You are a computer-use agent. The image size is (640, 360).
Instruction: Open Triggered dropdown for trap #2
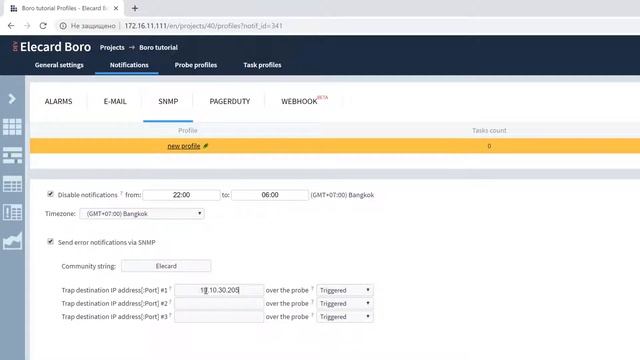pos(345,303)
